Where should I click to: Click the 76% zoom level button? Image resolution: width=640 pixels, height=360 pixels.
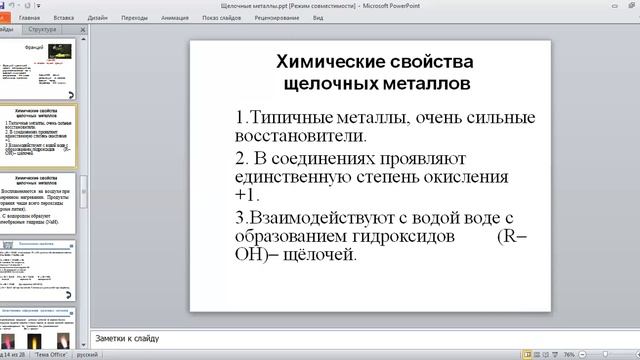click(x=569, y=355)
